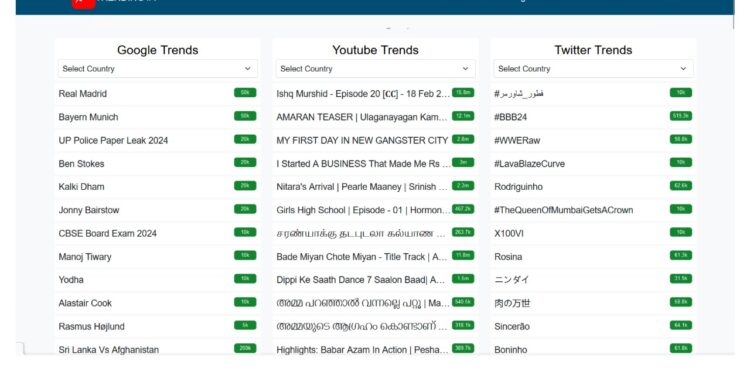Viewport: 750px width, 375px height.
Task: Click count badge beside #WWERaw
Action: click(x=681, y=139)
